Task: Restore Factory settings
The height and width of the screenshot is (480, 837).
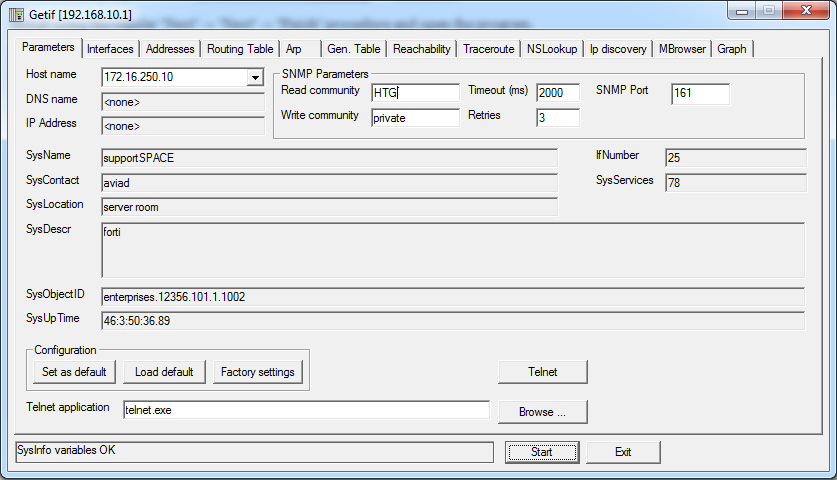Action: click(257, 372)
